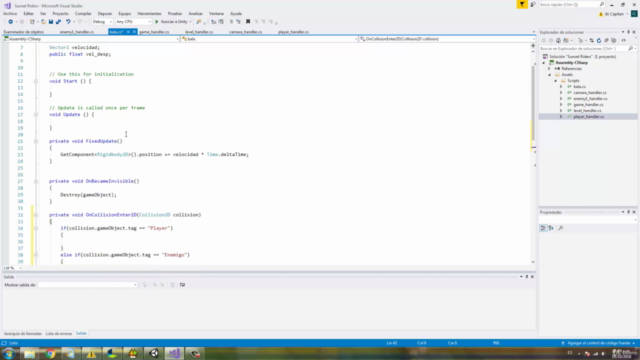
Task: Toggle word wrap icon in Output panel
Action: click(182, 285)
